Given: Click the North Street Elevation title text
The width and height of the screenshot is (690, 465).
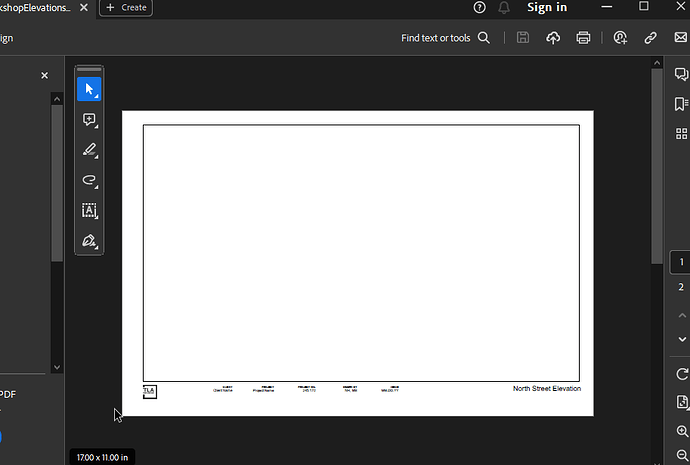Looking at the screenshot, I should 547,388.
